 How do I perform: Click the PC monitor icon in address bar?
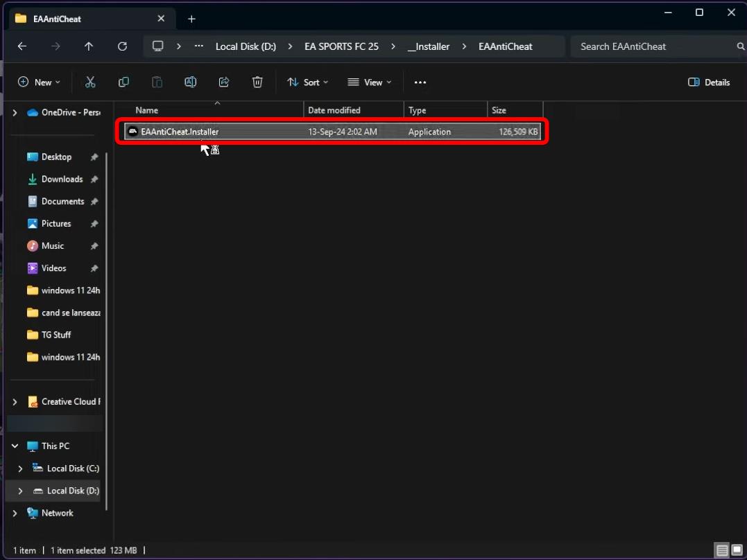click(x=157, y=46)
